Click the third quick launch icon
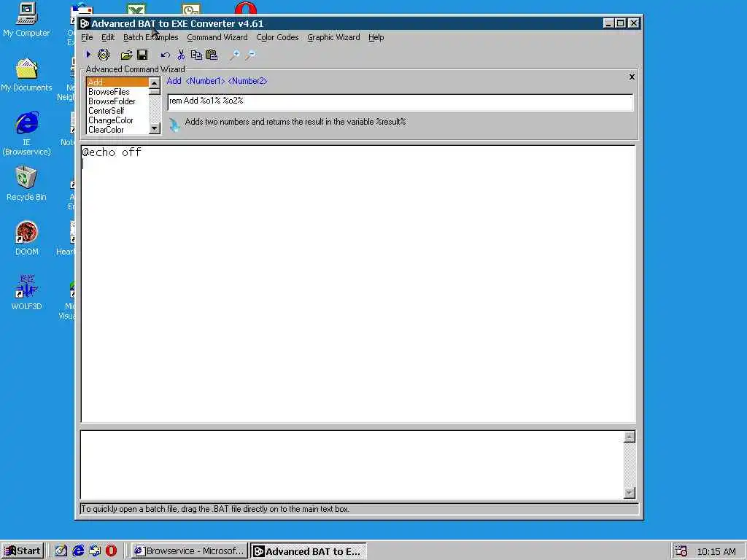The image size is (747, 560). 95,551
